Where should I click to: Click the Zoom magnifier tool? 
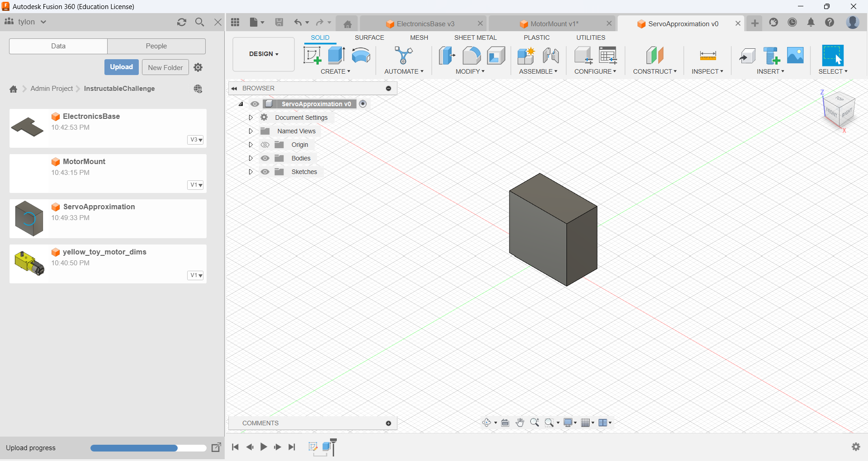point(534,423)
